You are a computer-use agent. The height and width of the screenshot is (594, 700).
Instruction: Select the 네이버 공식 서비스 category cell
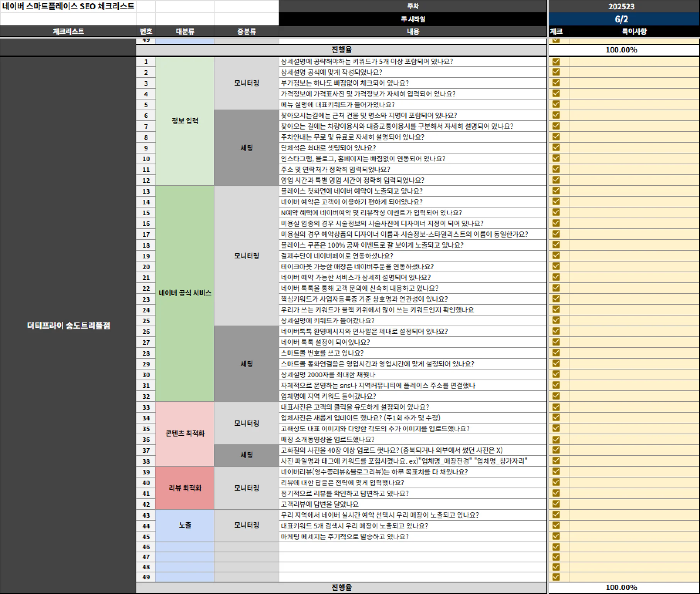pos(185,293)
